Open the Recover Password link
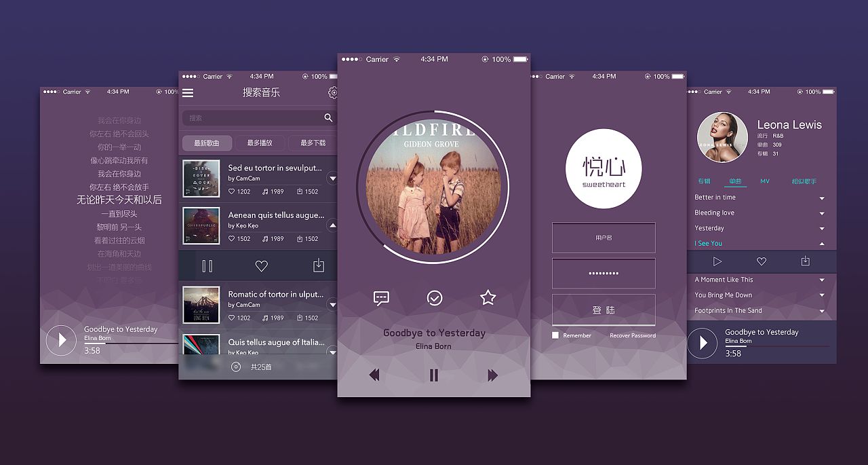Screen dimensions: 868x465 (633, 335)
